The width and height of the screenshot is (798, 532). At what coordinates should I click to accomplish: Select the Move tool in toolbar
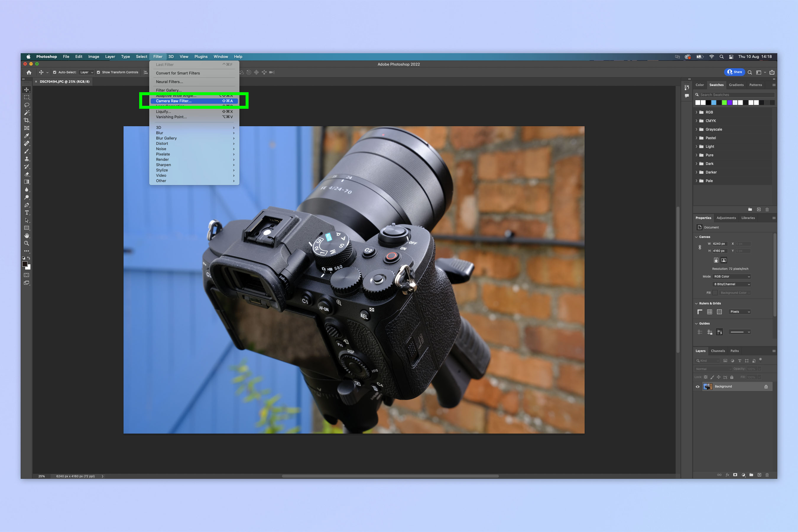[27, 89]
